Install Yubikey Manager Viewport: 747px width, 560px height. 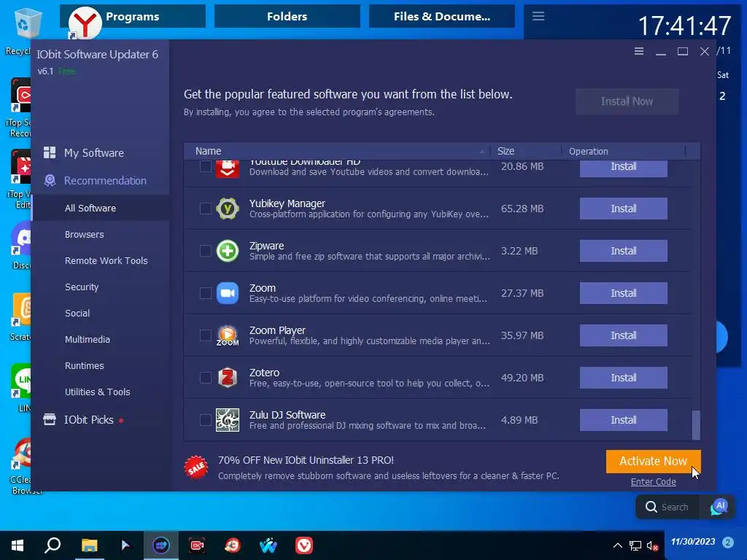tap(623, 209)
